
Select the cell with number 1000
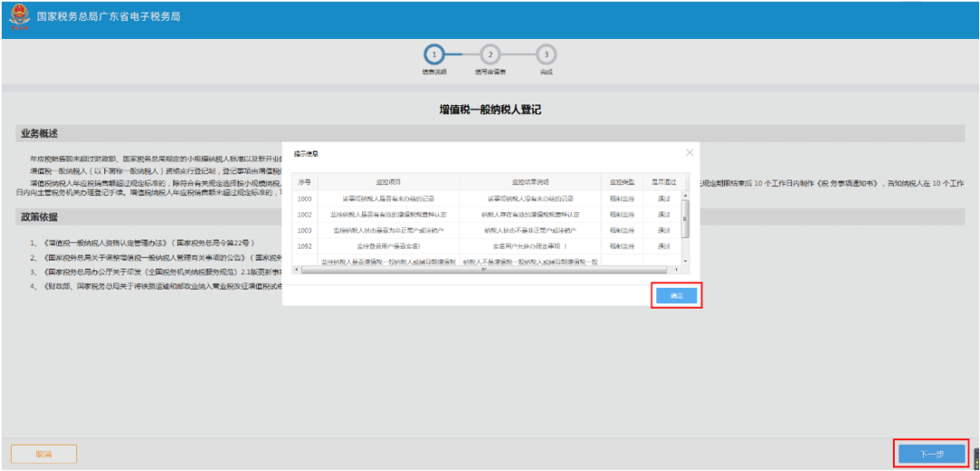coord(304,199)
